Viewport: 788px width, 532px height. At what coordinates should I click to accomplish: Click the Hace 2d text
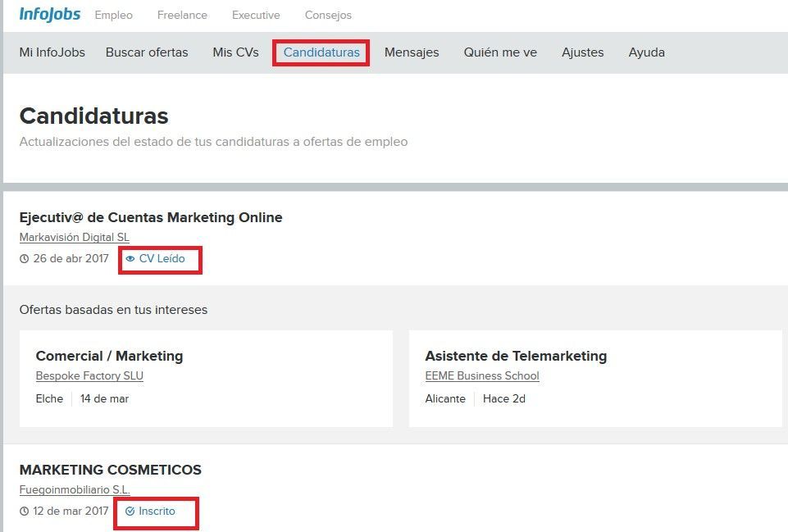(x=504, y=399)
